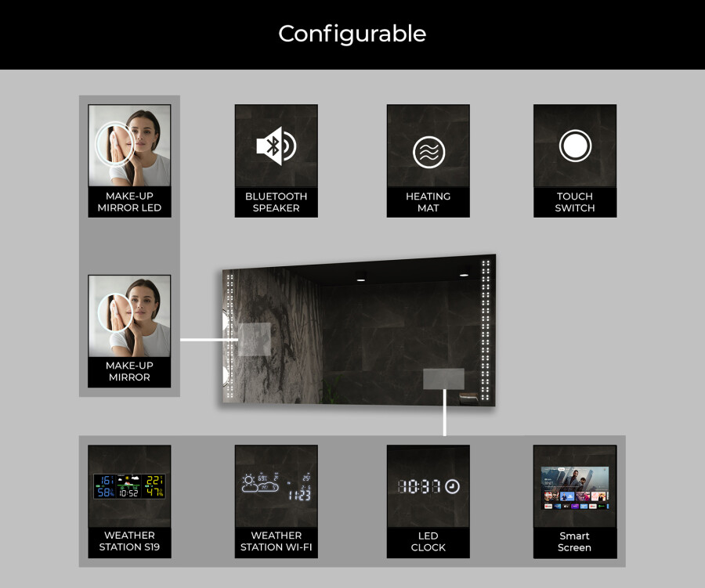Select the Make-Up Mirror LED photo

point(129,146)
